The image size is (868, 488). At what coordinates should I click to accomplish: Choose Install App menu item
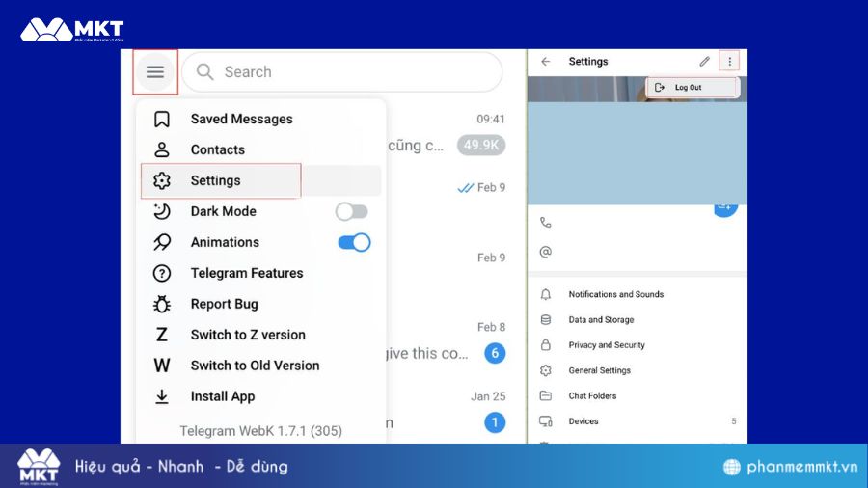pos(260,396)
